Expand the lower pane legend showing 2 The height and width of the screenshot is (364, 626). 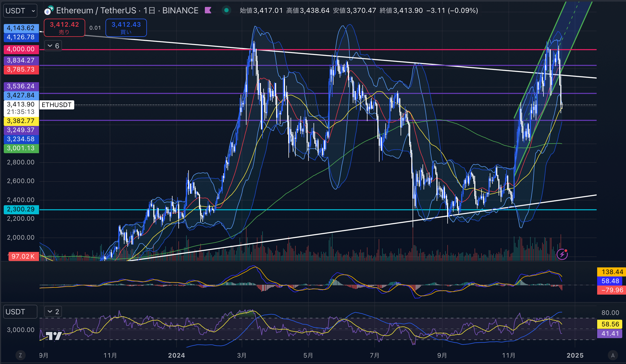[53, 311]
